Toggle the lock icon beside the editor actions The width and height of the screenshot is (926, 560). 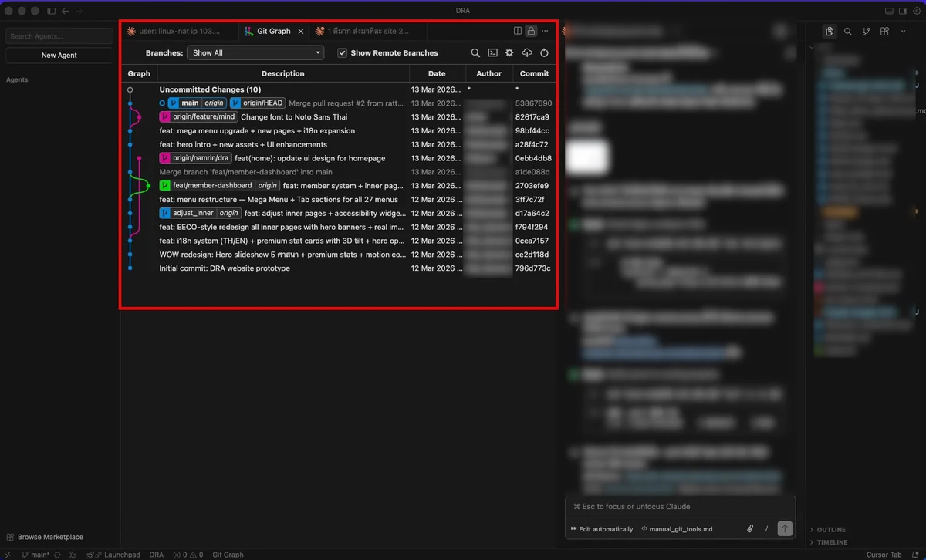(x=530, y=31)
